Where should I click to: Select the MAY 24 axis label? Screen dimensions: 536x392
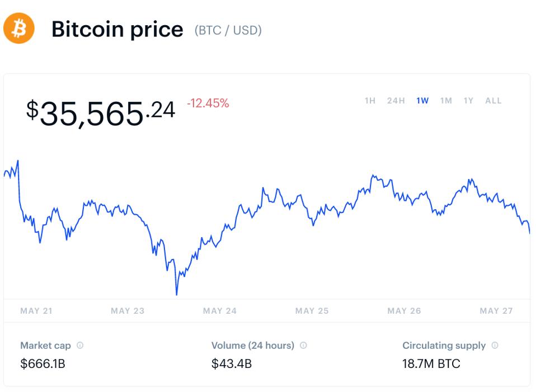pos(220,311)
